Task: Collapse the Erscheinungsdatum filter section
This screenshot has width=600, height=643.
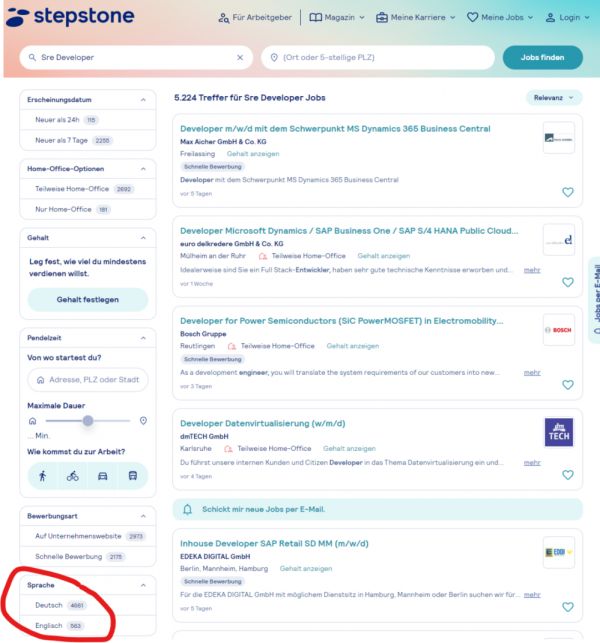Action: point(143,99)
